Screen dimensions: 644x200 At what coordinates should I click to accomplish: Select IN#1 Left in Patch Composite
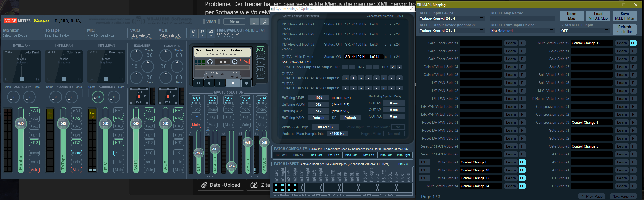(316, 155)
